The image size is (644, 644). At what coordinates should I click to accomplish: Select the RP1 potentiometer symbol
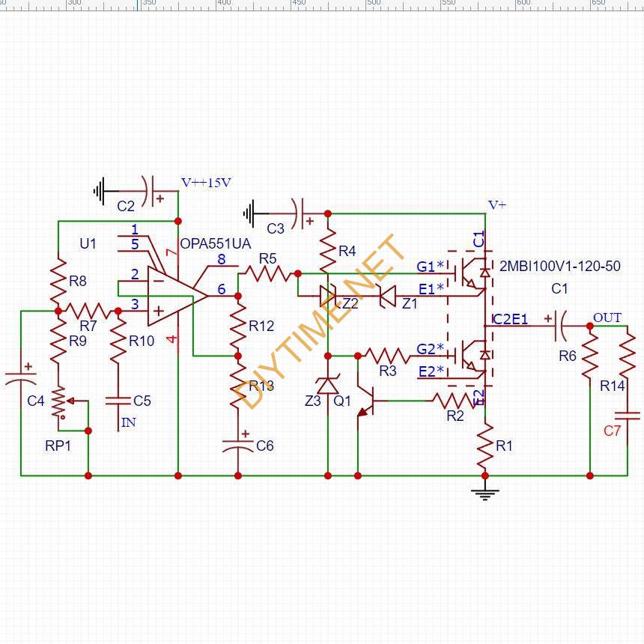[x=58, y=402]
